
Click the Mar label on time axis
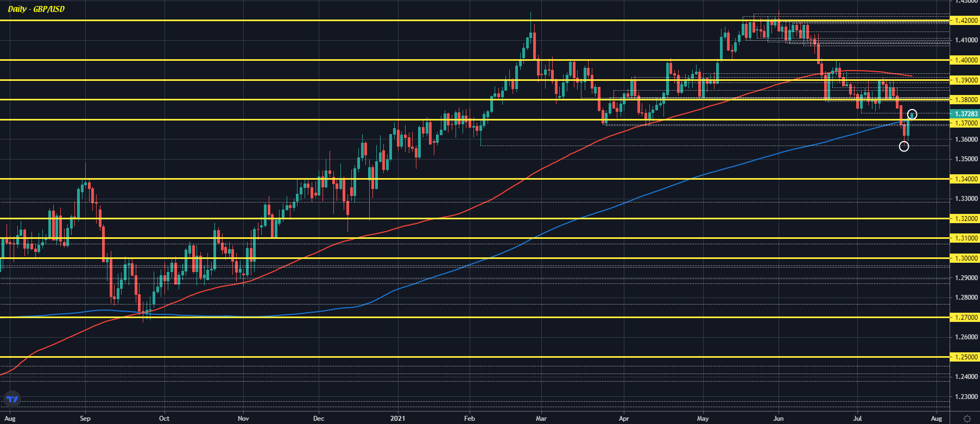coord(541,419)
